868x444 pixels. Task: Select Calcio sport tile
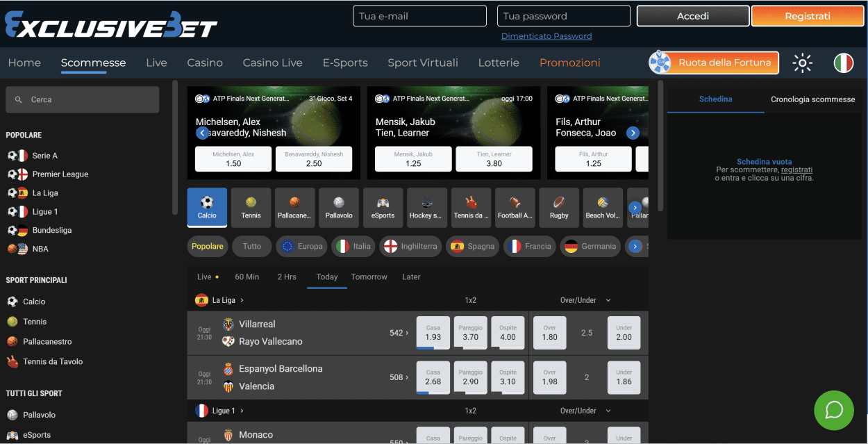(x=207, y=208)
